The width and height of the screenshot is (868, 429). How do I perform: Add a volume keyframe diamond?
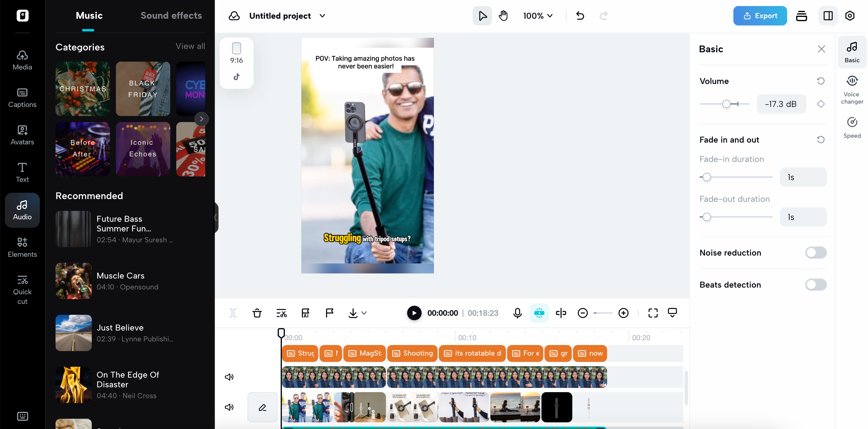click(x=821, y=104)
